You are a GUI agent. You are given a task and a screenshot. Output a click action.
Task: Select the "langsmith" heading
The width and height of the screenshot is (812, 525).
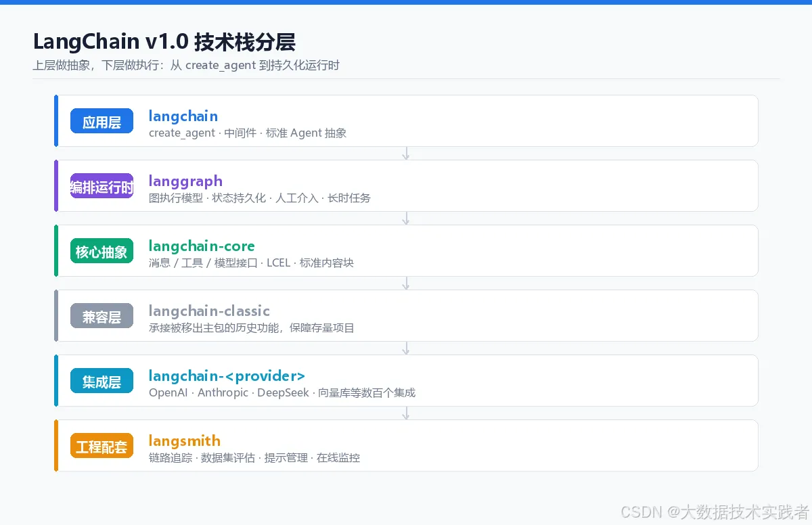(x=185, y=440)
